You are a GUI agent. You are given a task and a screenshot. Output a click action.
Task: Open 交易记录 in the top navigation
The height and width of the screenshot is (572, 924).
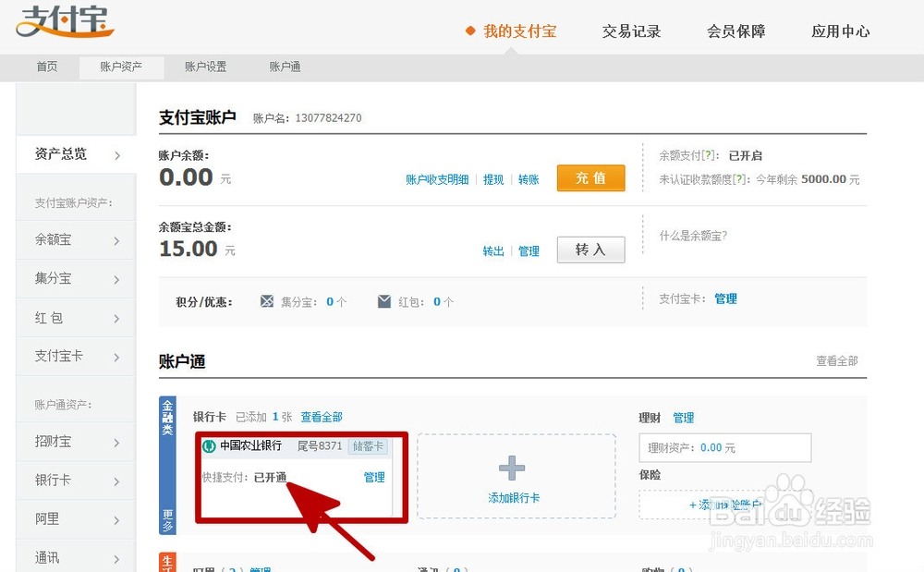pyautogui.click(x=631, y=30)
